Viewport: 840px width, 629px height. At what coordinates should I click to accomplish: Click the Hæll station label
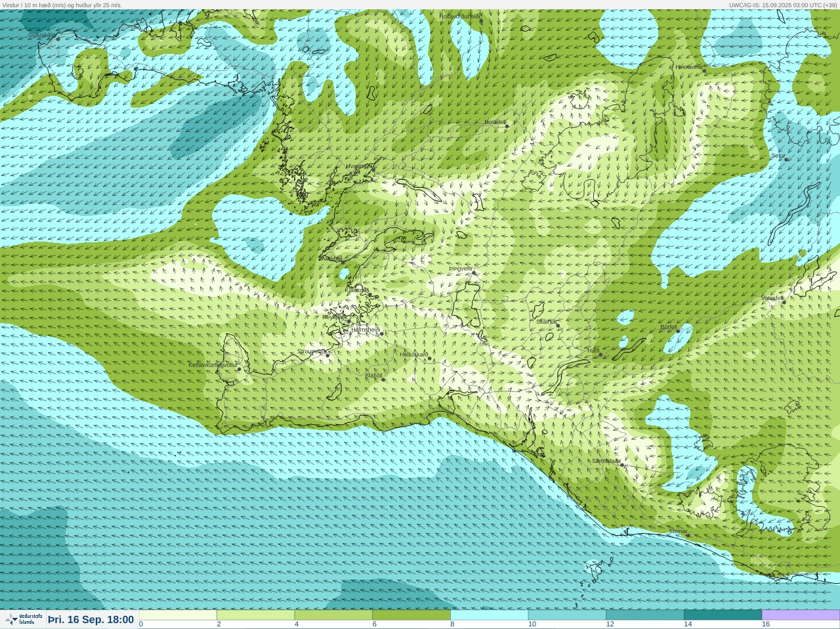point(593,351)
